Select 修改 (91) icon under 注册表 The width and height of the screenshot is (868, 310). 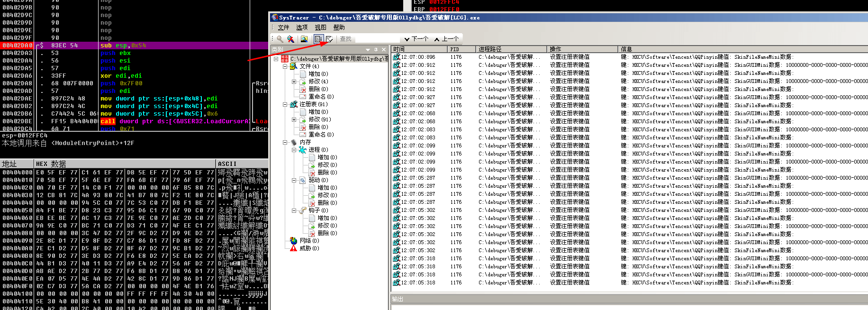pos(303,119)
